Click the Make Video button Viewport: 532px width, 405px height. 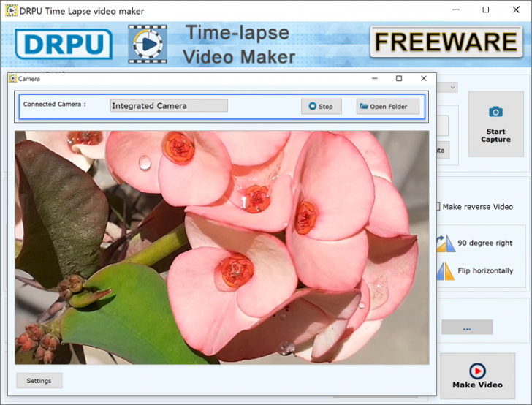[x=477, y=376]
